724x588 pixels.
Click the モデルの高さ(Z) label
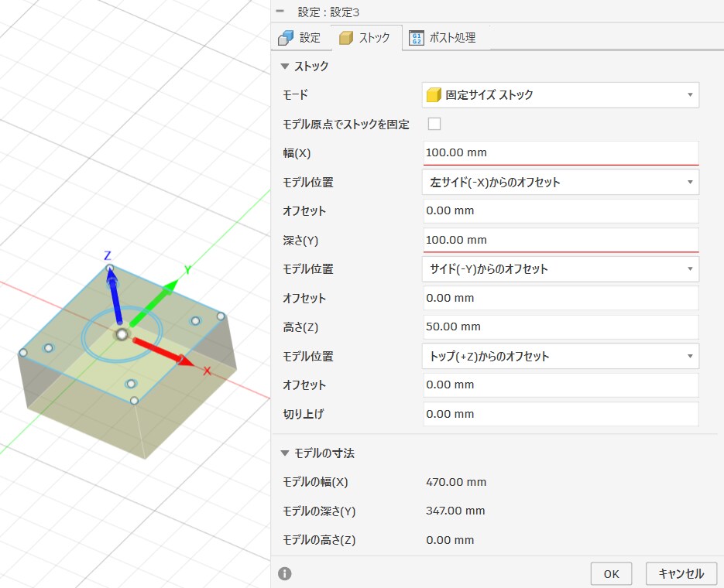point(319,540)
